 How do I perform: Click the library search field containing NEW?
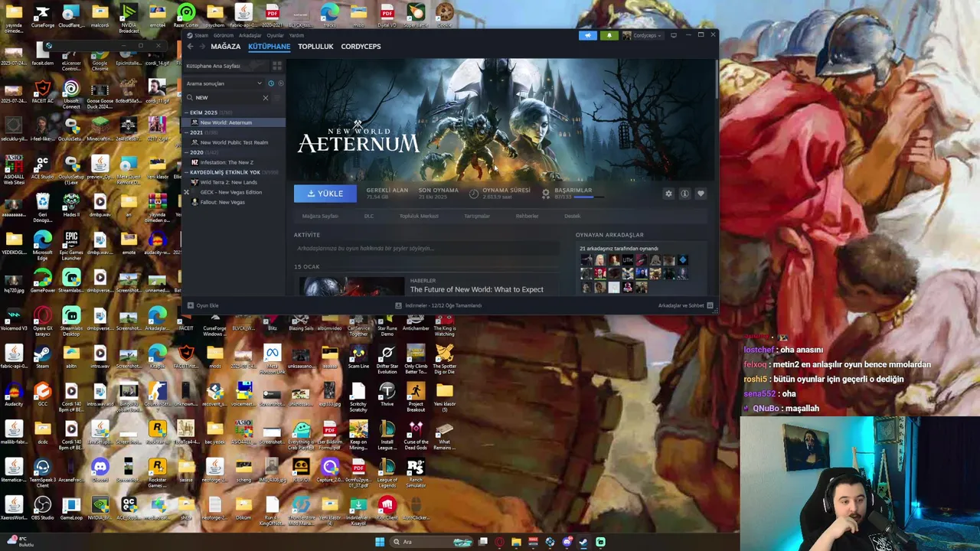pos(227,97)
